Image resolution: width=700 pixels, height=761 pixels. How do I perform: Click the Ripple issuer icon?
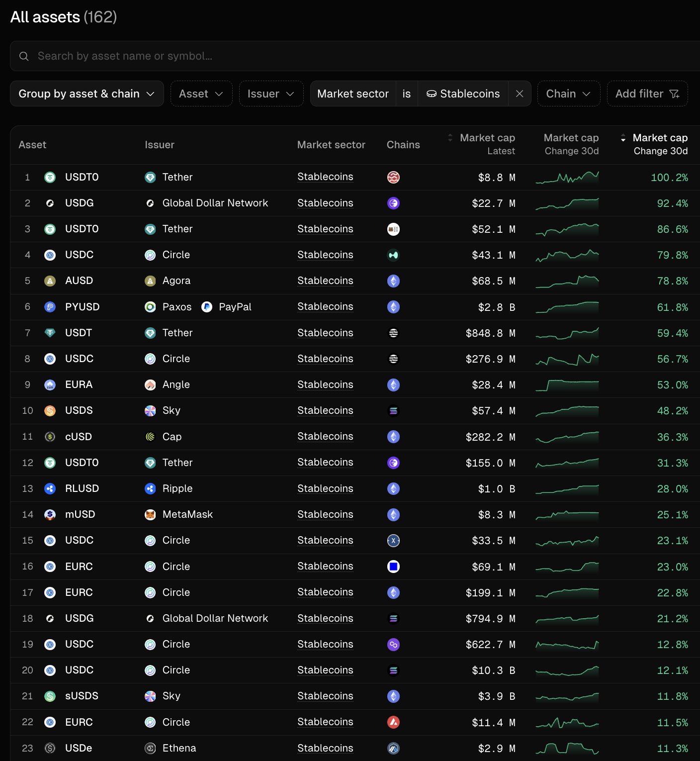click(150, 488)
